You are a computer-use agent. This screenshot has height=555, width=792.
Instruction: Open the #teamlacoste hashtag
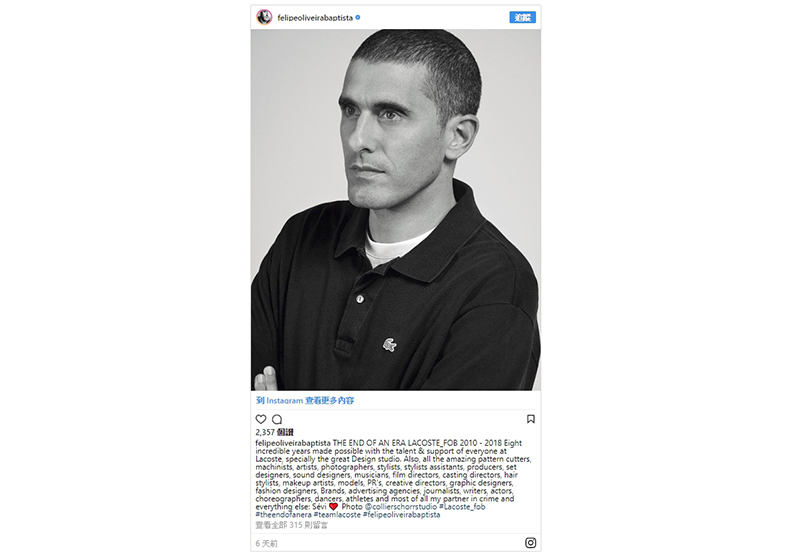point(337,515)
